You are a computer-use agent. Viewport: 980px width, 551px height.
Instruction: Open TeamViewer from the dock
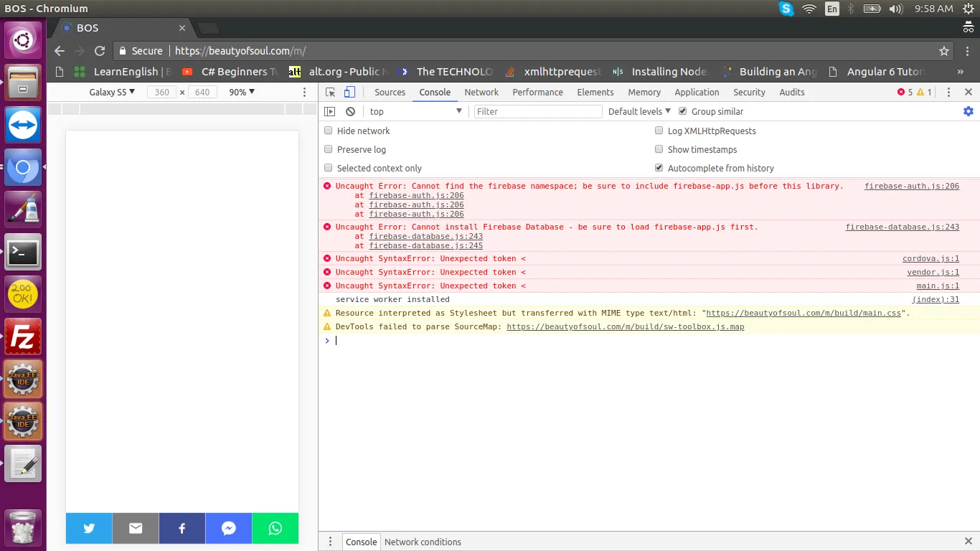[23, 126]
